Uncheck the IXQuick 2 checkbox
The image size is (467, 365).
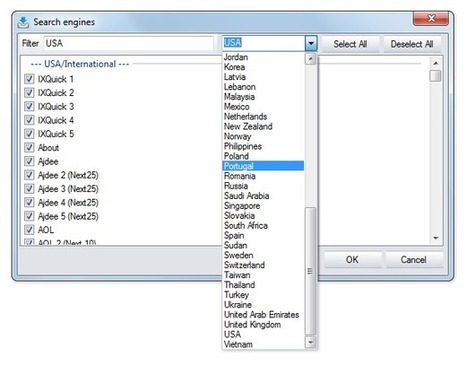29,93
